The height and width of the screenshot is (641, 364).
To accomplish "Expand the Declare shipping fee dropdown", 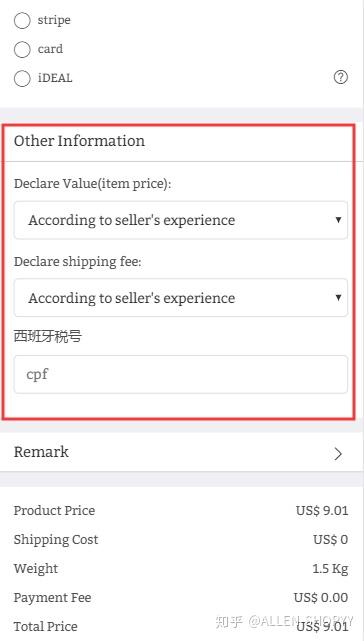I will pyautogui.click(x=181, y=298).
